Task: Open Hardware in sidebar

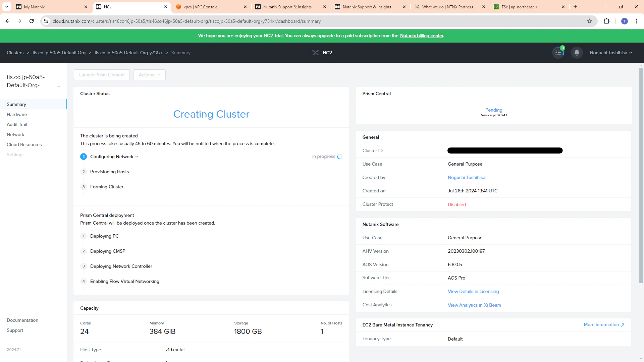Action: [17, 114]
